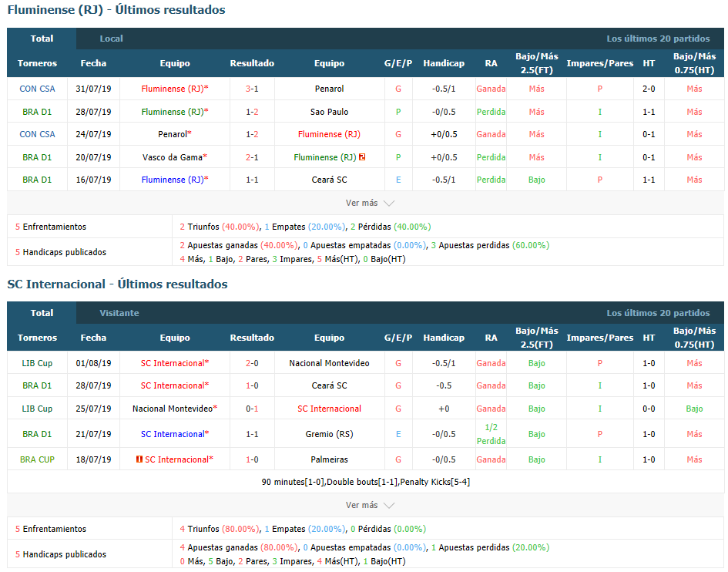Click BRA D1 tournament in the 21/07/19 row
This screenshot has height=572, width=728.
tap(37, 434)
